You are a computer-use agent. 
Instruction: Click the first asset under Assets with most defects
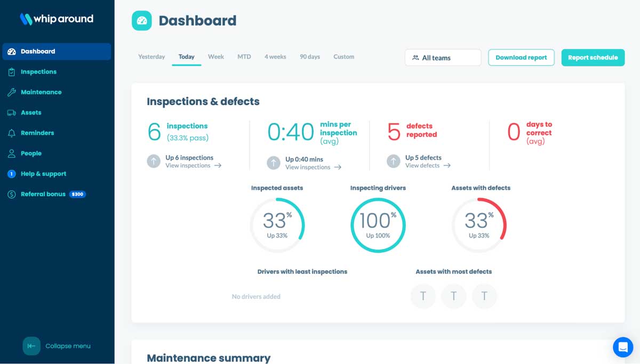tap(423, 296)
